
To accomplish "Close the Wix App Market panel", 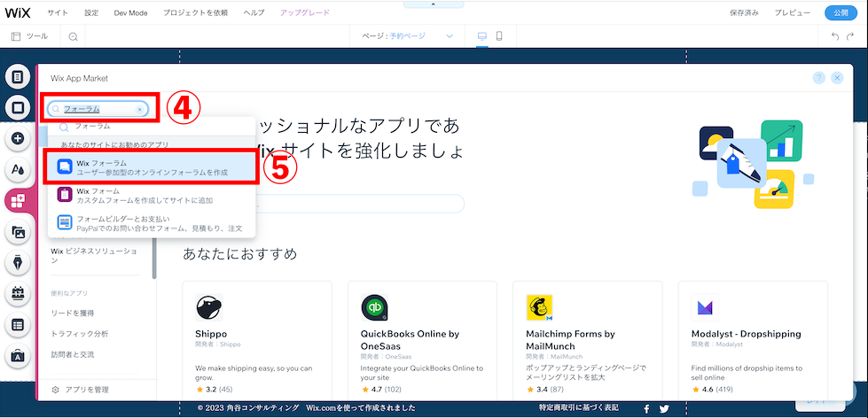I will (x=837, y=78).
